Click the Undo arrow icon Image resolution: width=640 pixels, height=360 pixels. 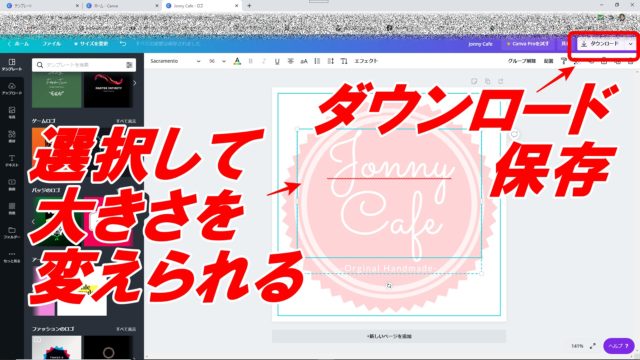click(123, 43)
